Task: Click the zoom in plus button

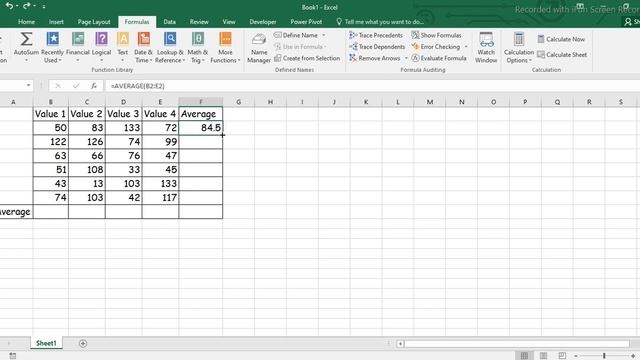Action: click(633, 356)
